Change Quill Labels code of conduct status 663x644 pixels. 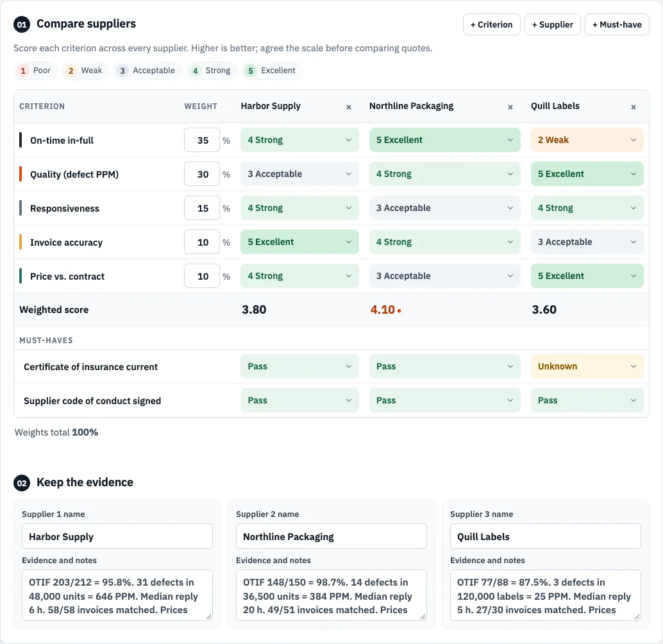[587, 400]
